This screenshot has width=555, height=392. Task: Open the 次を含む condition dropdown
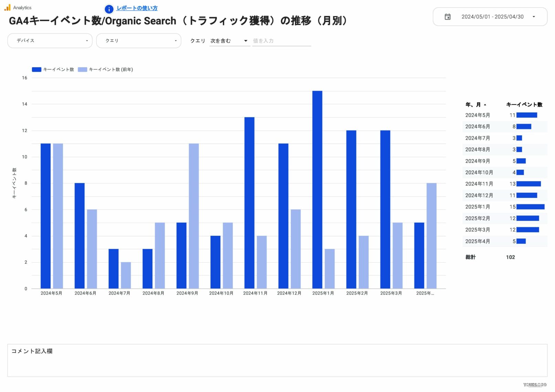click(x=229, y=40)
